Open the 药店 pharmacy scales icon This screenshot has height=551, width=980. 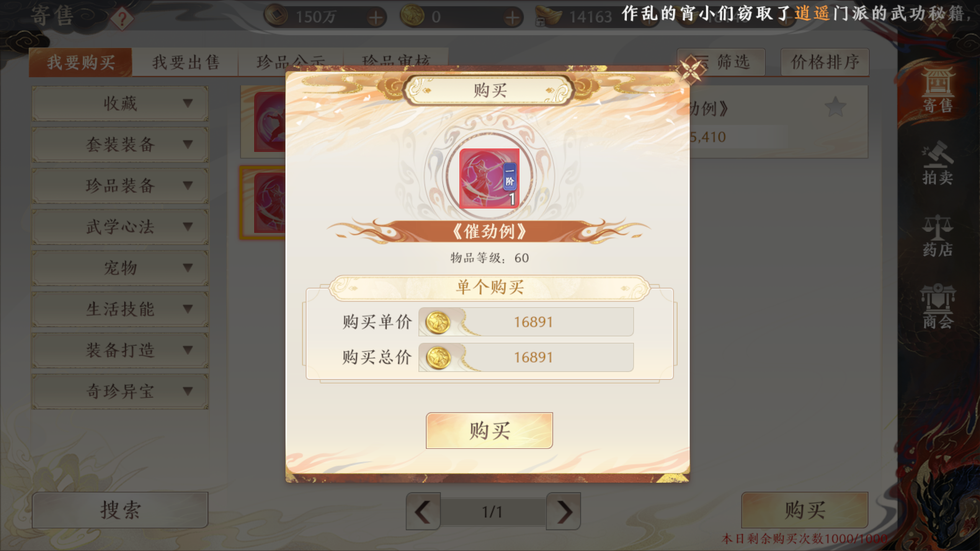point(937,236)
